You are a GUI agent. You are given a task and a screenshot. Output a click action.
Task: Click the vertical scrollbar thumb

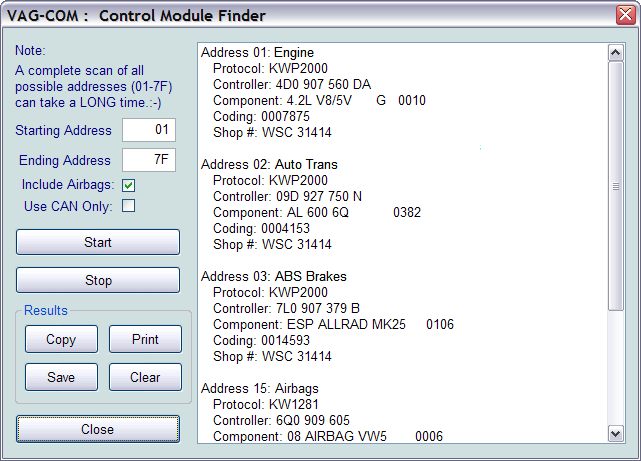click(616, 186)
